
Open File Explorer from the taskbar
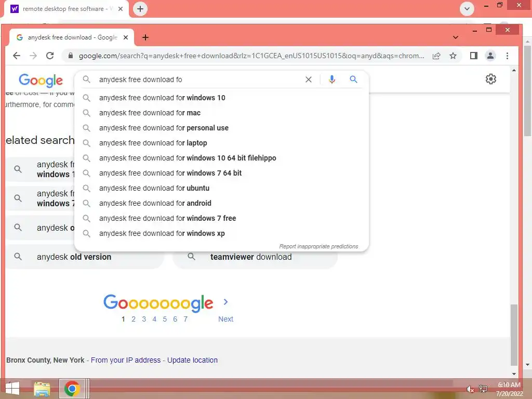pos(42,389)
